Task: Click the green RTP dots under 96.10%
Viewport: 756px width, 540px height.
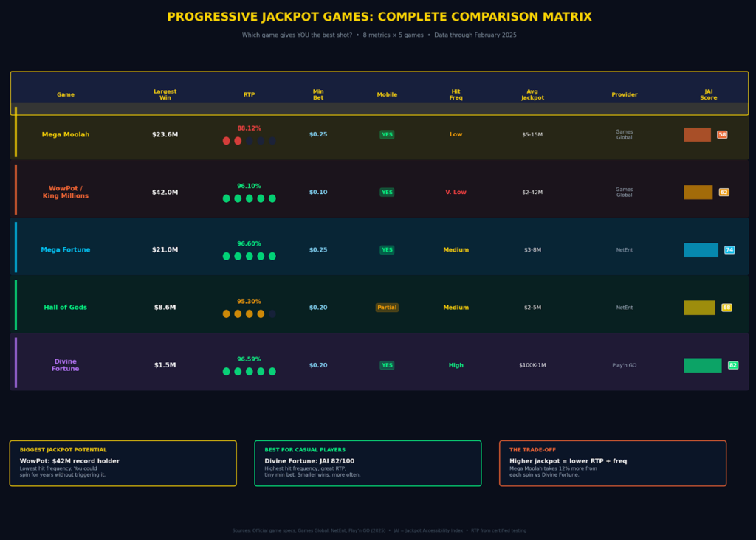Action: [x=249, y=198]
